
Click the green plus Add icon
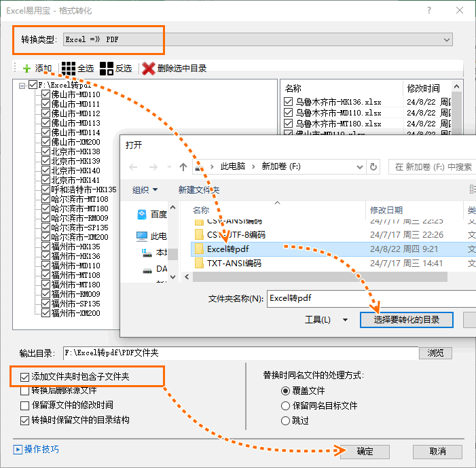(26, 69)
